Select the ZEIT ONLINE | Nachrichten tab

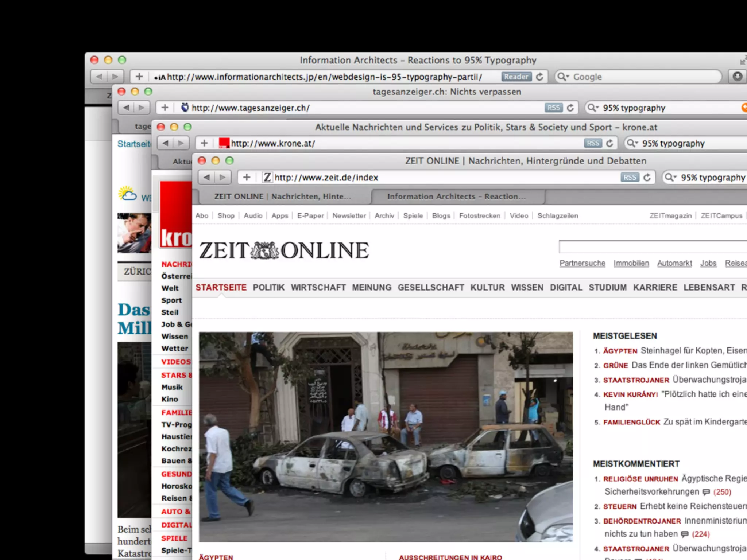282,197
